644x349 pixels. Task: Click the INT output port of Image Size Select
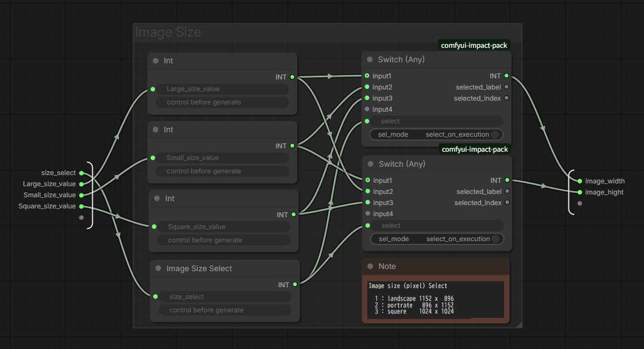tap(294, 285)
